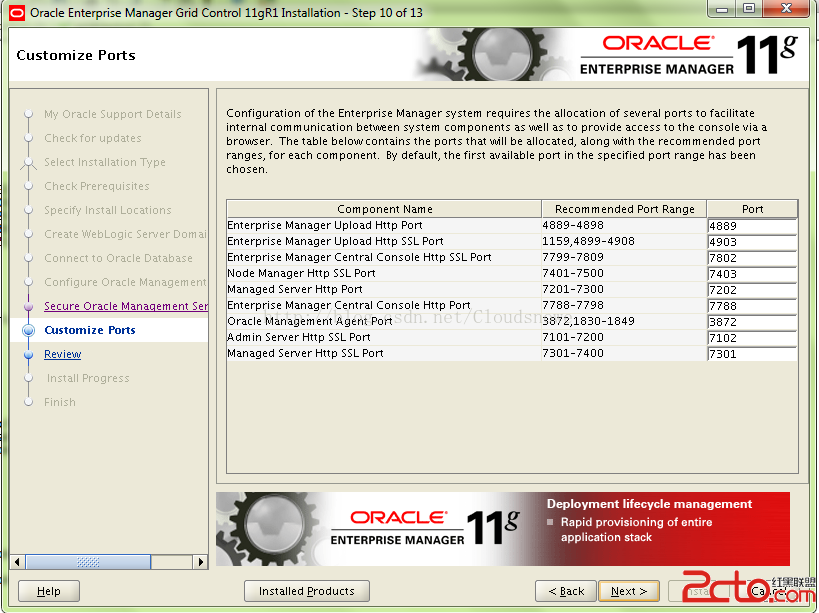Screen dimensions: 819x613
Task: Edit the Enterprise Manager Upload Http Port field
Action: click(752, 226)
